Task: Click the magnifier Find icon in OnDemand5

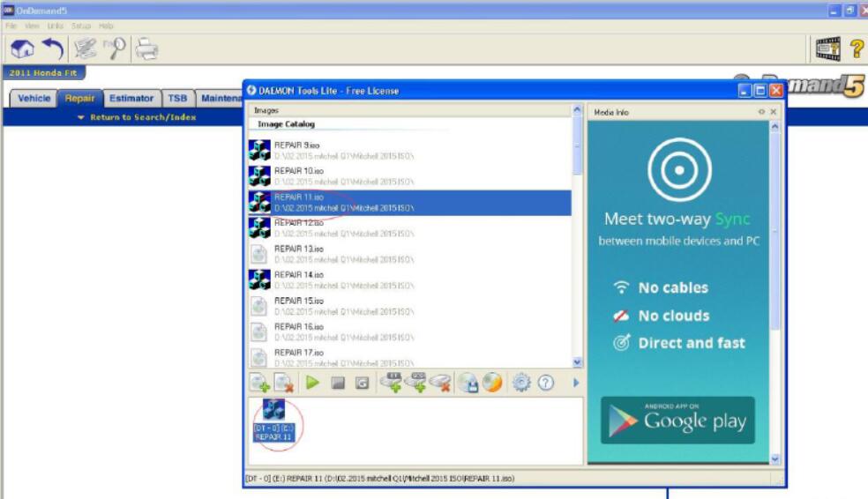Action: [x=116, y=48]
